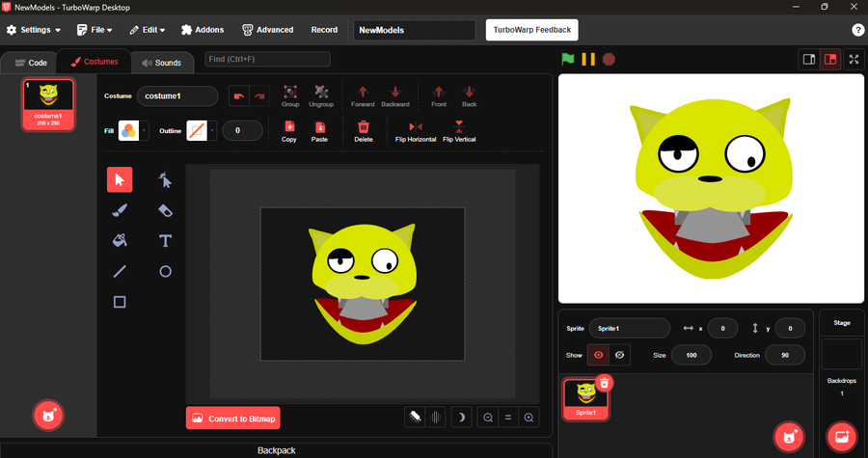The image size is (868, 458).
Task: Move selection Backward one layer
Action: (395, 96)
